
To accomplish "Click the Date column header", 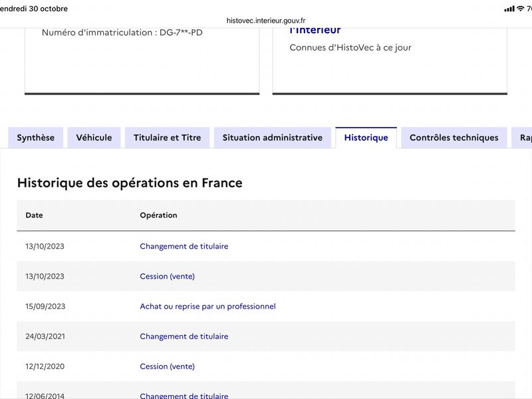I will point(35,215).
